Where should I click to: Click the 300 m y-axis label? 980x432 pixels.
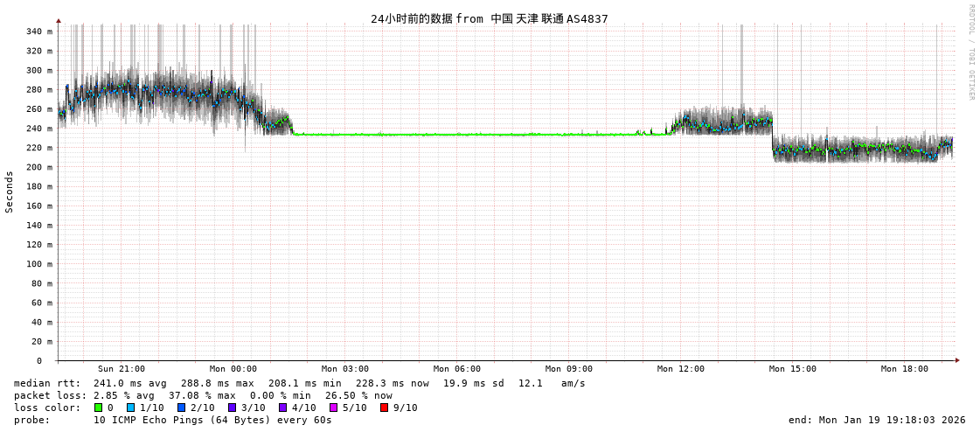[x=39, y=70]
